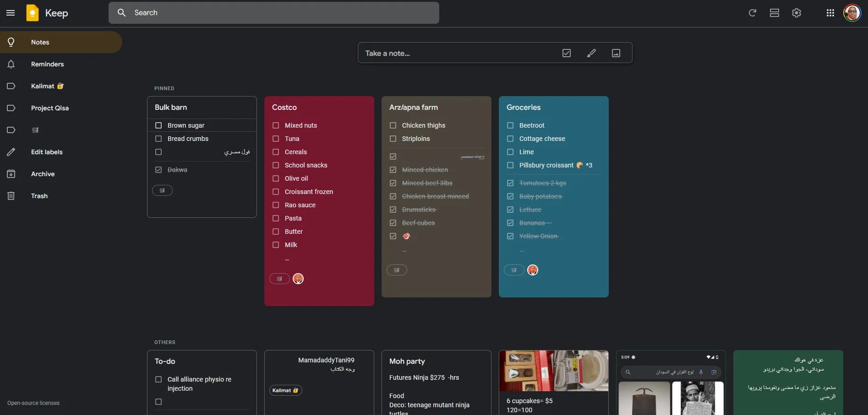Click the search magnifier icon
This screenshot has width=868, height=415.
(x=121, y=13)
